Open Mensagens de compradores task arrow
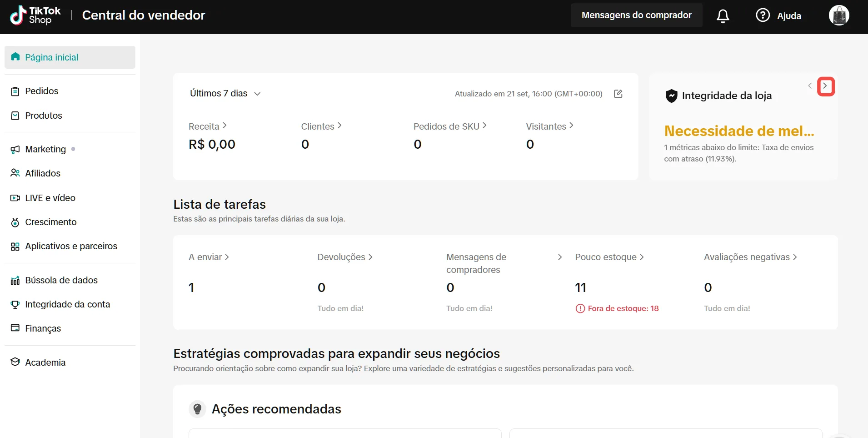This screenshot has height=438, width=868. [x=560, y=257]
